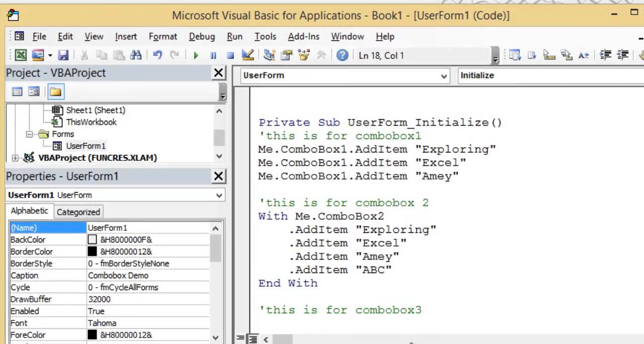Open the Object Browser icon
The height and width of the screenshot is (344, 644).
coord(303,55)
